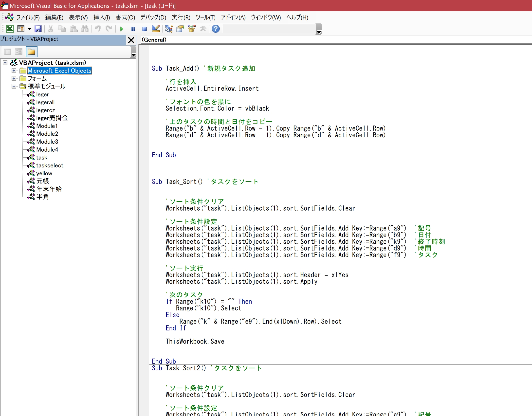Screen dimensions: 532x416
Task: Select Module2 in project tree
Action: 47,134
